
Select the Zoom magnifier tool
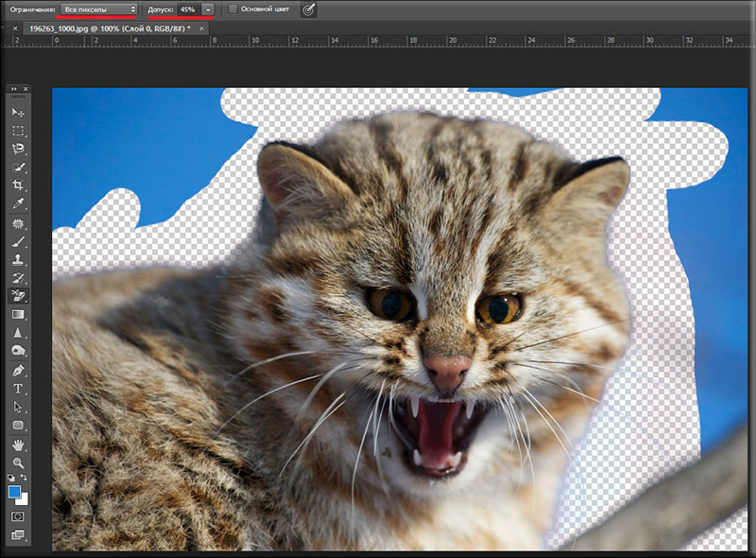18,462
